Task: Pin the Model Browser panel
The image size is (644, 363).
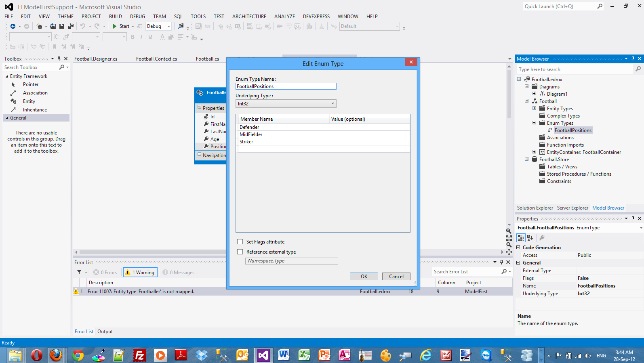Action: pos(633,59)
